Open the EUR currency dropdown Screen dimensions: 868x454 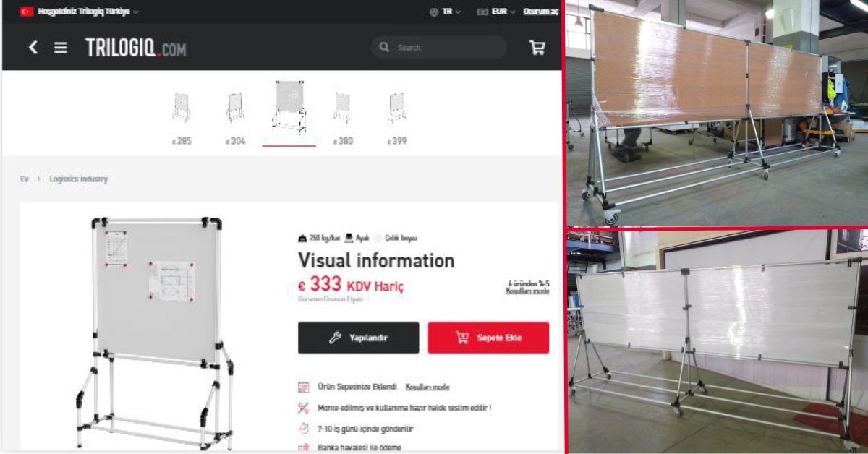point(503,12)
